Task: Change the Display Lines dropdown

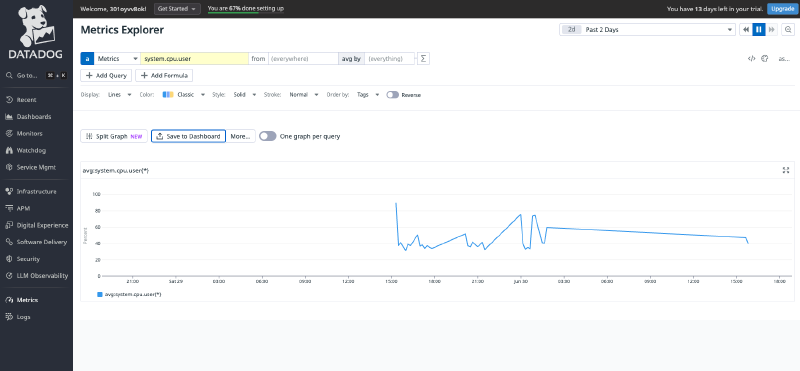Action: tap(119, 95)
